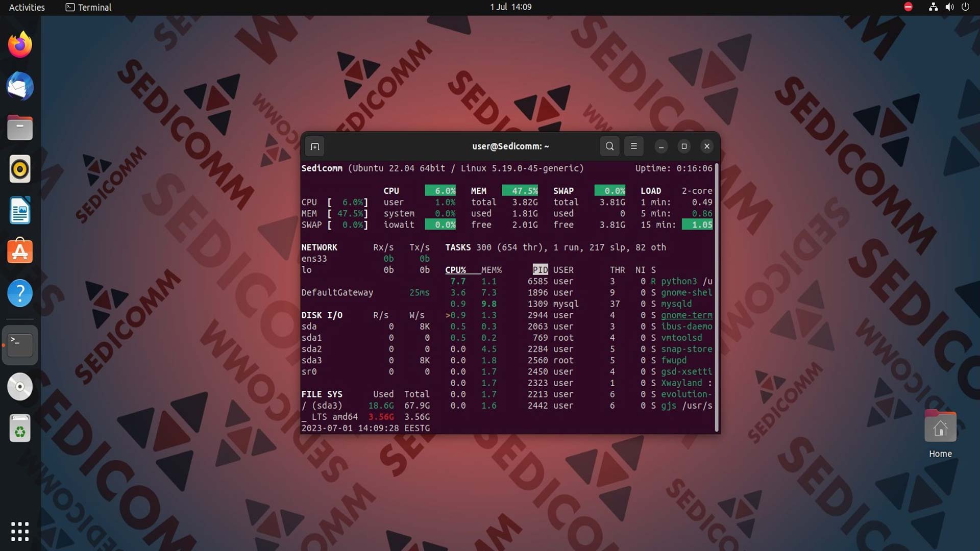Click the red 3.56G used value

coord(381,417)
